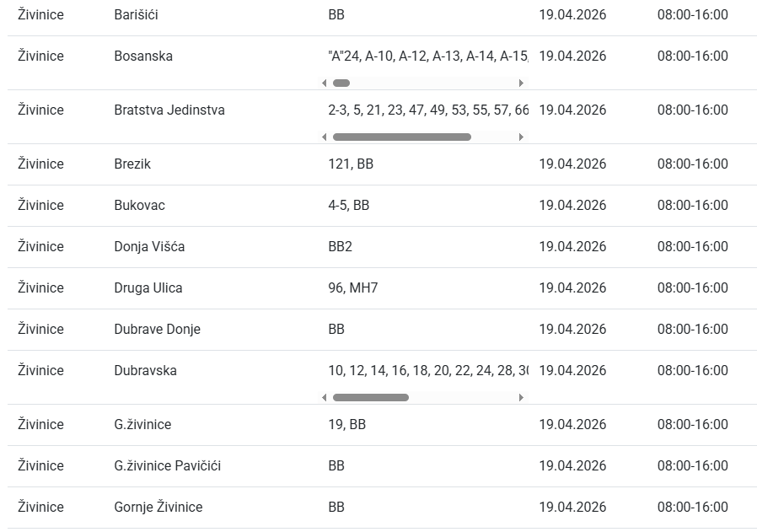Click the Donja Višća street cell

coord(149,247)
